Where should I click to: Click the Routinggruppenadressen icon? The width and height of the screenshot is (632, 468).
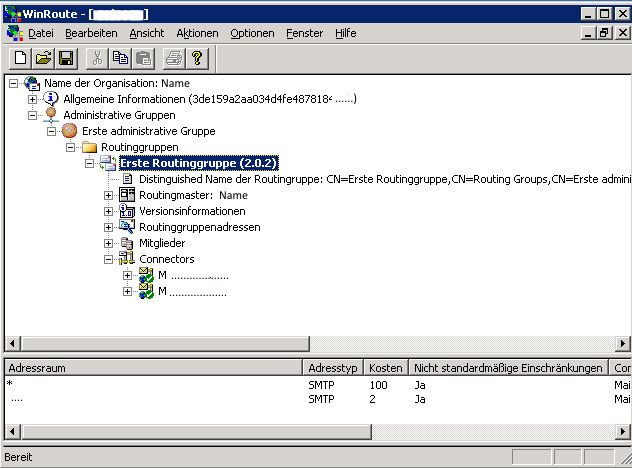coord(127,227)
